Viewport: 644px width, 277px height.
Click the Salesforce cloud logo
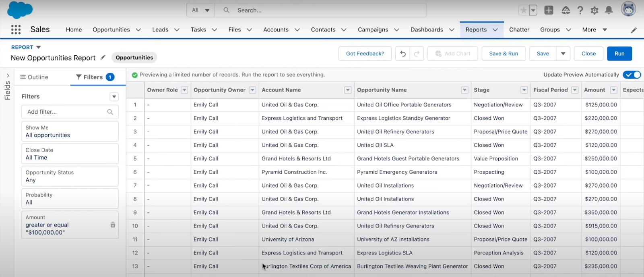(x=20, y=10)
